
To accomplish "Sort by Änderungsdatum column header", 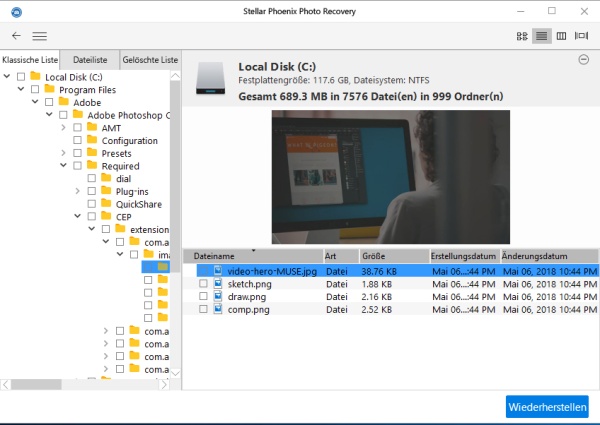I will [549, 256].
